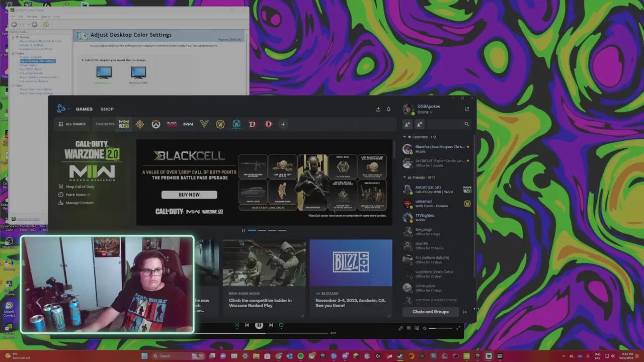Image resolution: width=644 pixels, height=362 pixels.
Task: Pop out the Battle.net social panel
Action: [467, 109]
